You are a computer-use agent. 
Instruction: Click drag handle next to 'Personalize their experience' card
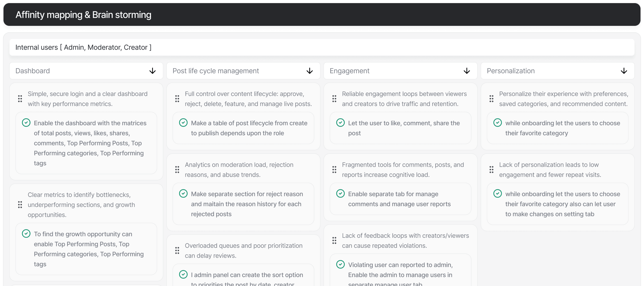491,99
